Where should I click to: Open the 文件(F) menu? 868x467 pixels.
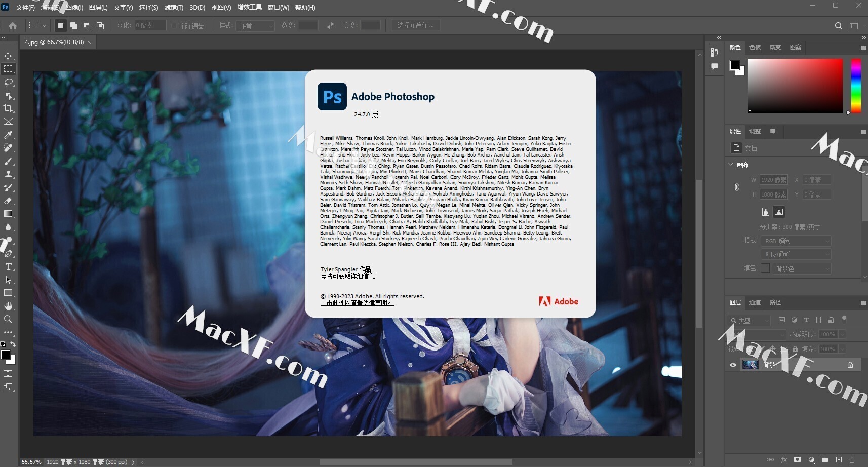coord(25,8)
